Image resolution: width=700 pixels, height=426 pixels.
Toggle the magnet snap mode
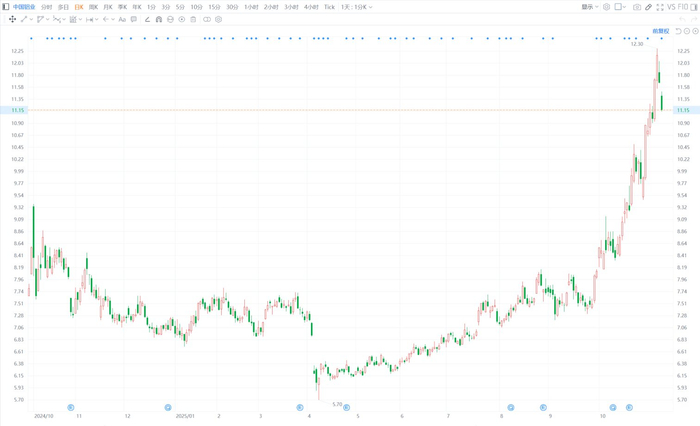[159, 19]
